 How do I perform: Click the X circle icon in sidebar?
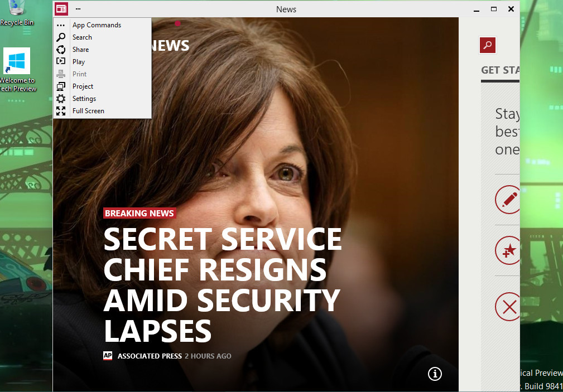507,306
